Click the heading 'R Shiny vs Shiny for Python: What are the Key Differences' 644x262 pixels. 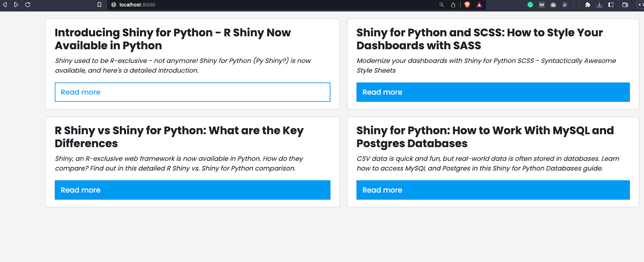pyautogui.click(x=179, y=137)
